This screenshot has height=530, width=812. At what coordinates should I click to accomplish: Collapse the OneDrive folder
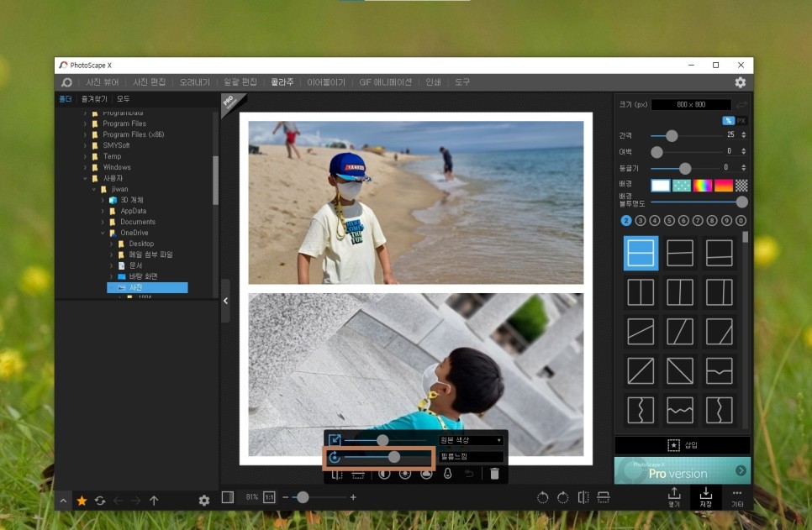coord(103,233)
